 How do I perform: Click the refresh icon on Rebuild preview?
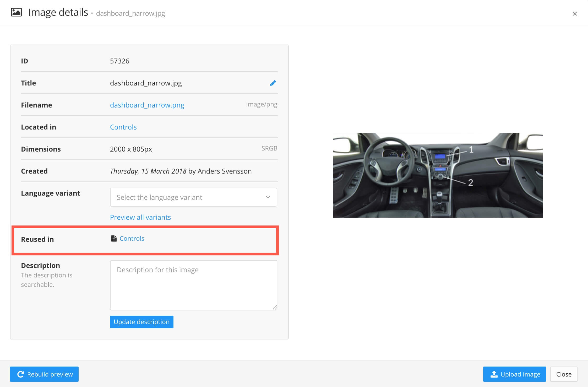tap(21, 374)
